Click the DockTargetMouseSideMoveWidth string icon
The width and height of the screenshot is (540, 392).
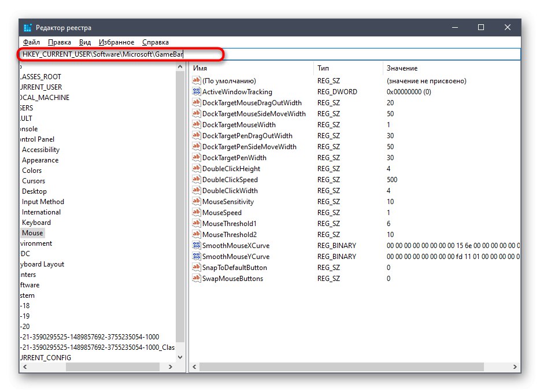click(197, 114)
